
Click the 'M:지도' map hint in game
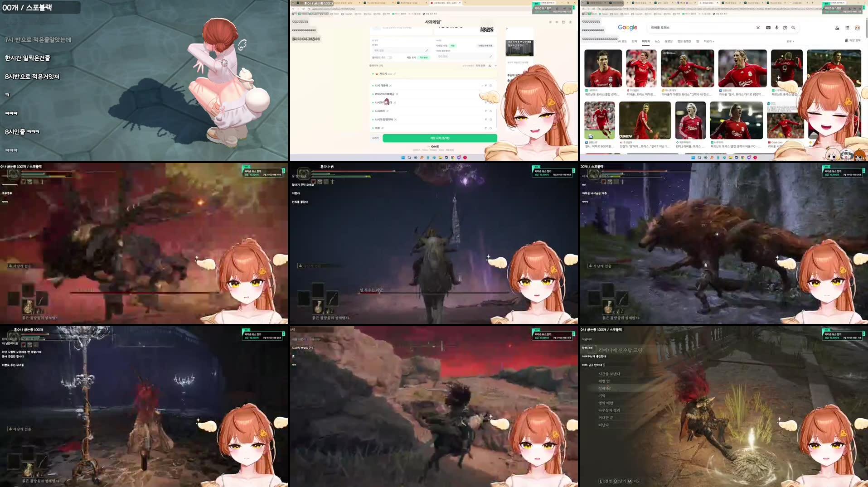pyautogui.click(x=634, y=481)
